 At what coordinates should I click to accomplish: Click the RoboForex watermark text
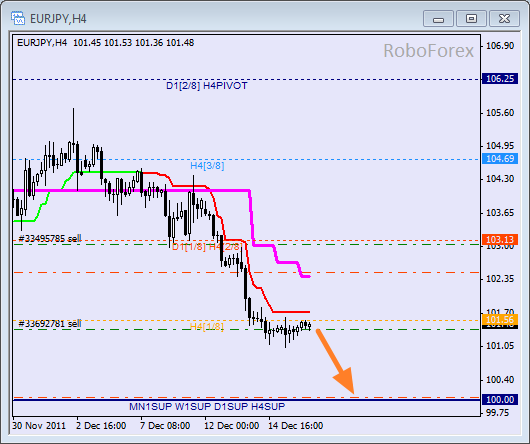point(429,51)
